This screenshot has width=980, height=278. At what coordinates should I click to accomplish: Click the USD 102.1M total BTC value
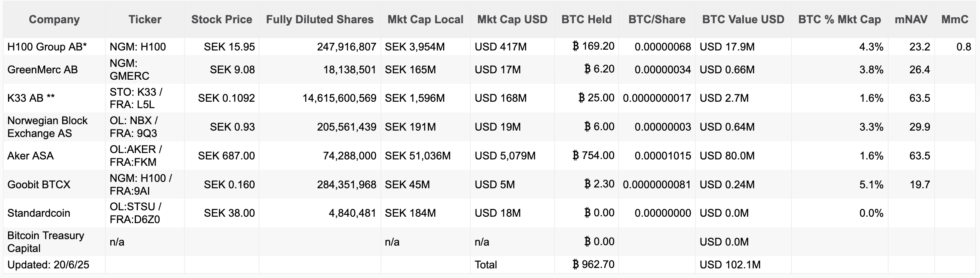[730, 265]
